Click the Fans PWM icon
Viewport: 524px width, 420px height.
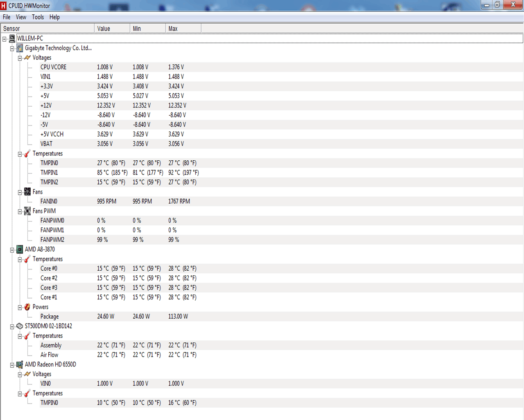[x=27, y=211]
